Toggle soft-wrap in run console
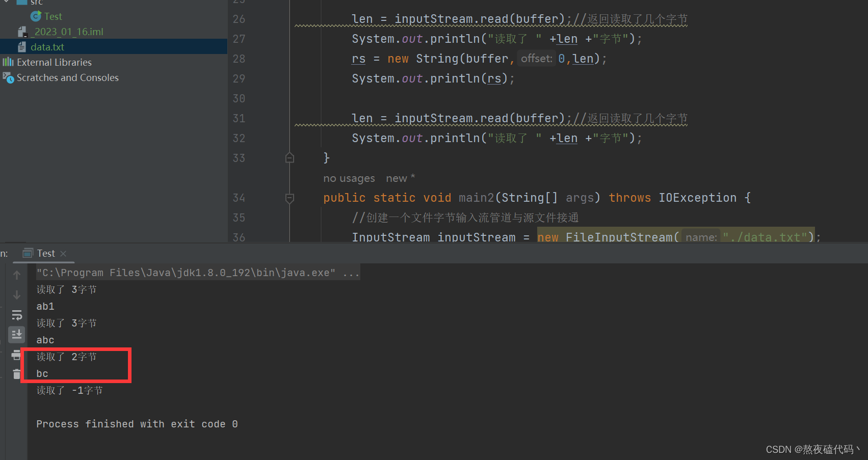Image resolution: width=868 pixels, height=460 pixels. coord(17,315)
